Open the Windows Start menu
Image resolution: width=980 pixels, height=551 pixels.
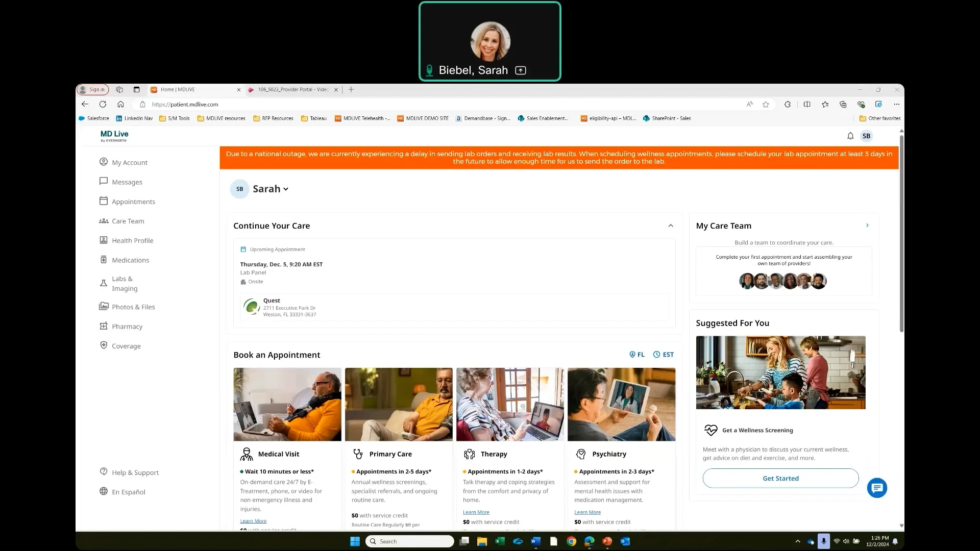[x=355, y=541]
